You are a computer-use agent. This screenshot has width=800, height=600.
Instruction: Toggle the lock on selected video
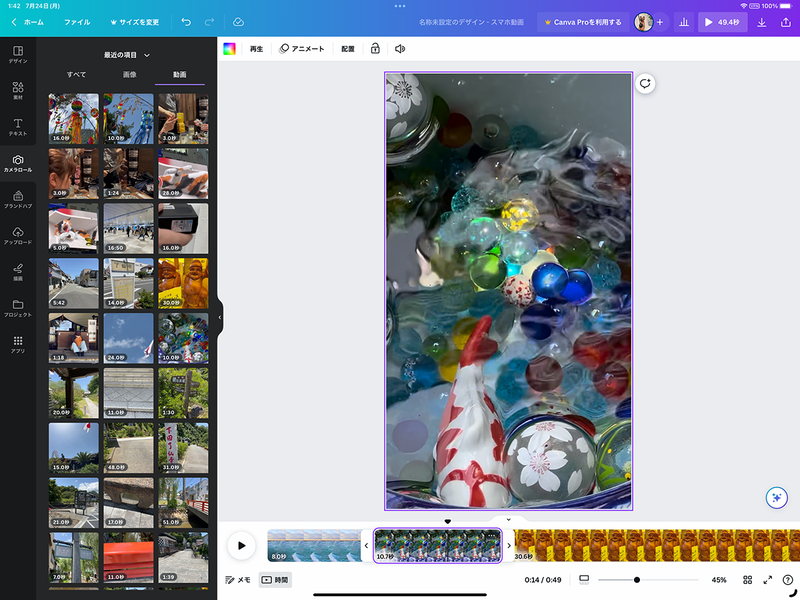click(375, 48)
